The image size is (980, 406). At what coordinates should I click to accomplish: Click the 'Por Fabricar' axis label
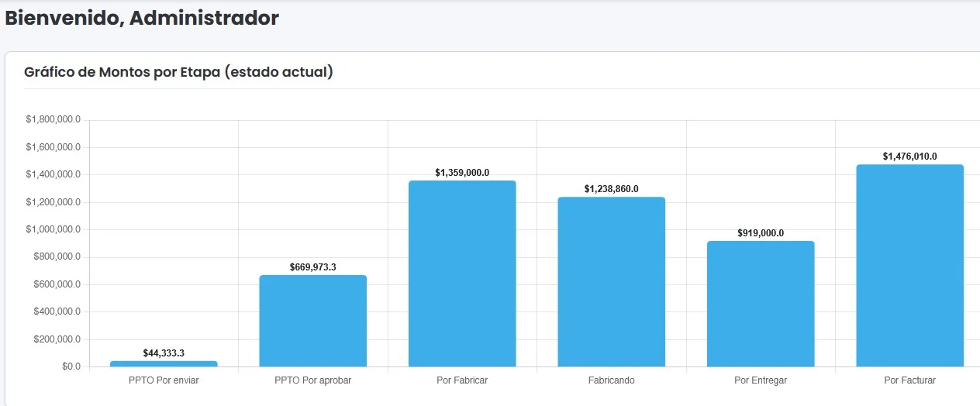coord(462,380)
